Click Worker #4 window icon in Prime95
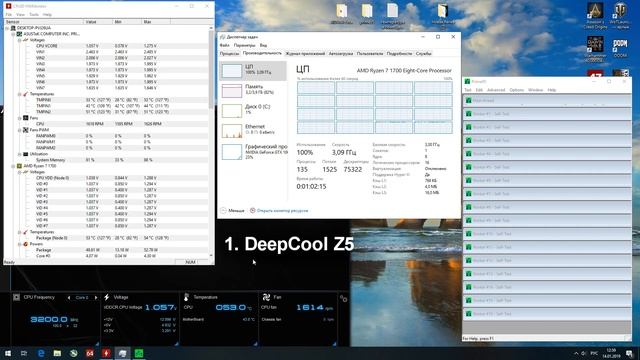 469,154
